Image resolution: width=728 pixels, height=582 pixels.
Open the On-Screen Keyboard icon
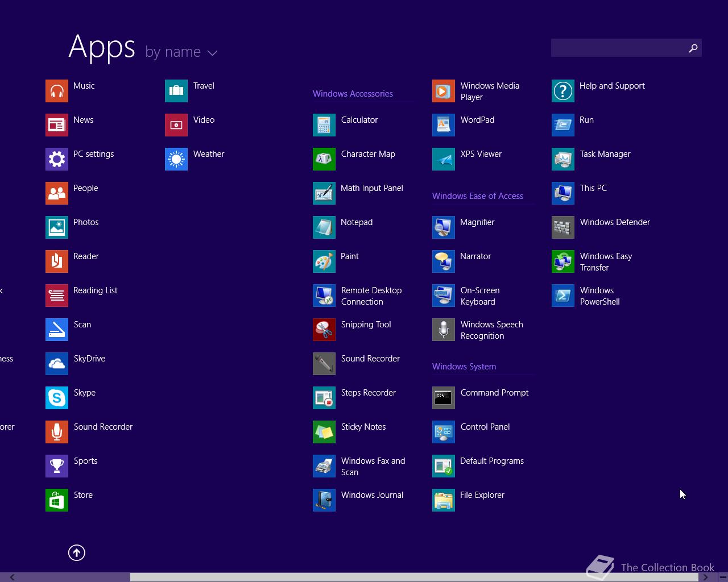444,296
